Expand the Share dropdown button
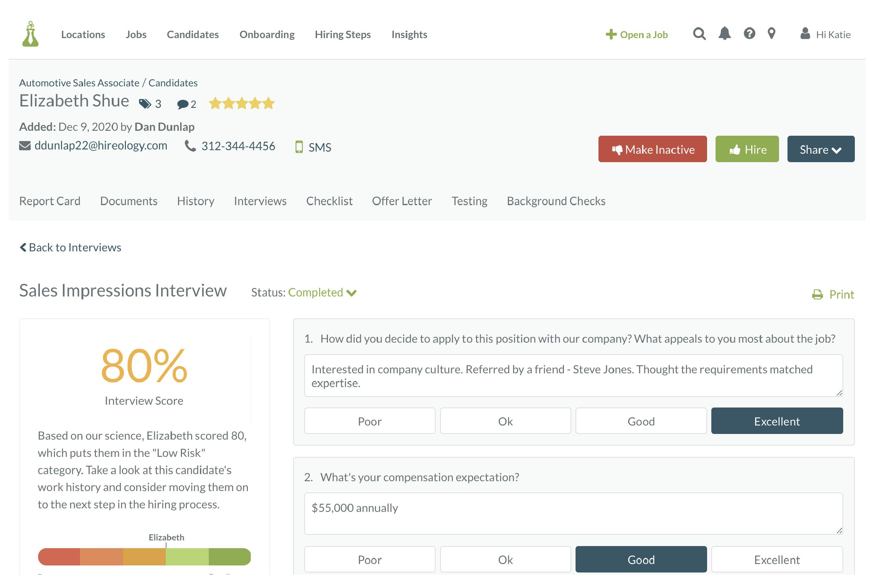Image resolution: width=882 pixels, height=588 pixels. (x=821, y=149)
